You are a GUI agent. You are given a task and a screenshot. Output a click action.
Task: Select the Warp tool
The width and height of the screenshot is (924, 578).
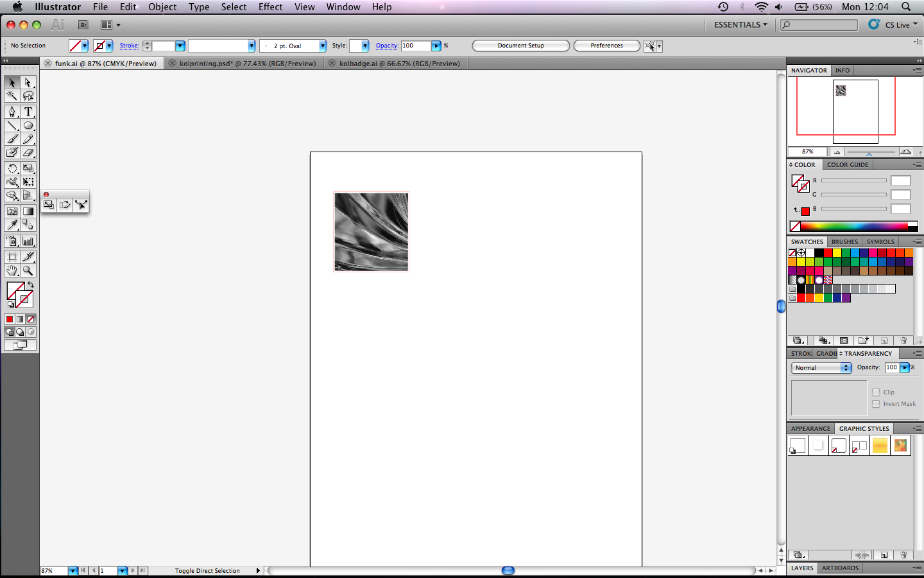(12, 182)
